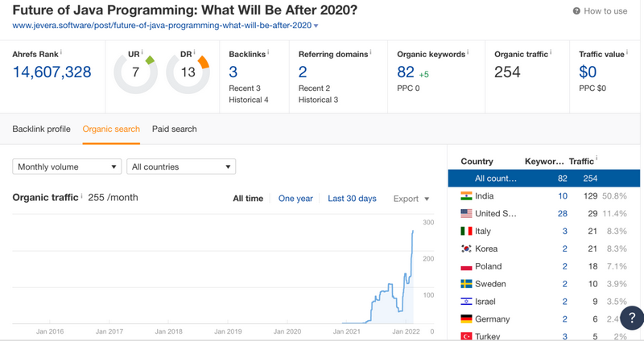Click the Organic traffic value 254
This screenshot has width=644, height=341.
507,72
